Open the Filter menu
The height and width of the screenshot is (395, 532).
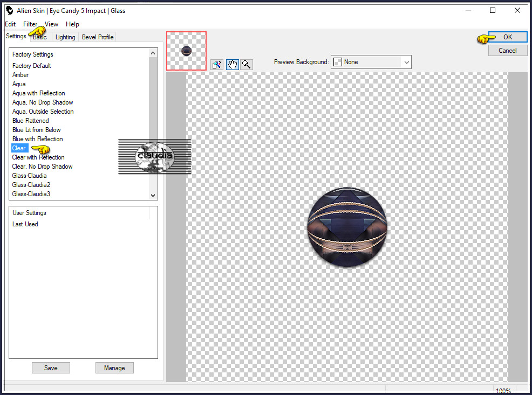click(x=30, y=24)
